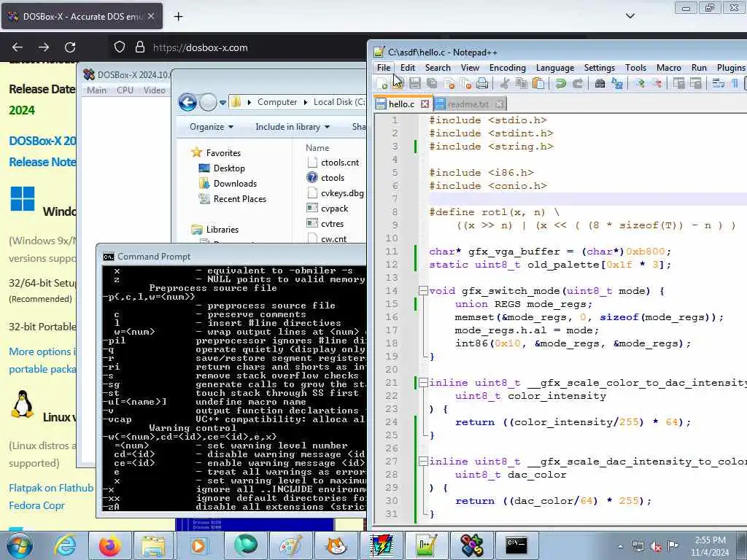
Task: Click the DOSBox-X icon in taskbar
Action: point(472,545)
